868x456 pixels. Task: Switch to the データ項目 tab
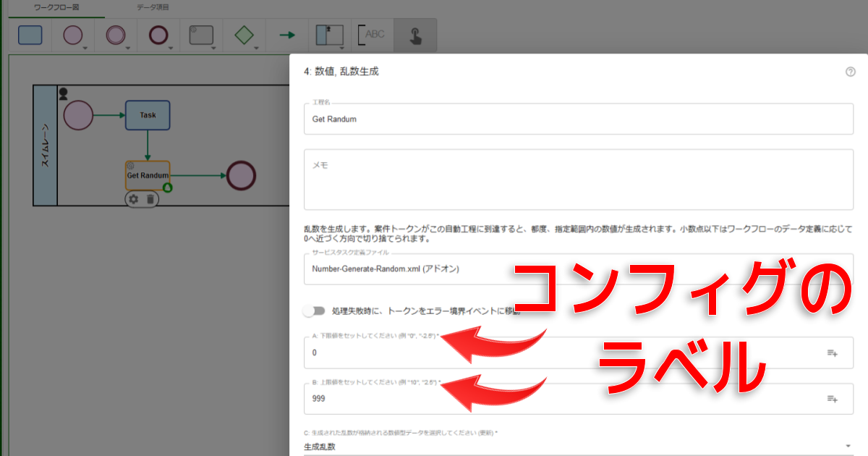(x=153, y=7)
